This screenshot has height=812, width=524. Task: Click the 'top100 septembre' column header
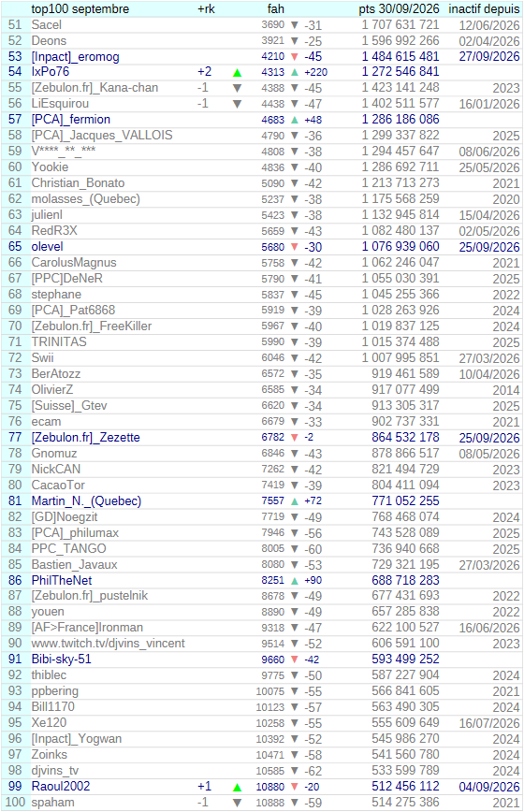[80, 8]
